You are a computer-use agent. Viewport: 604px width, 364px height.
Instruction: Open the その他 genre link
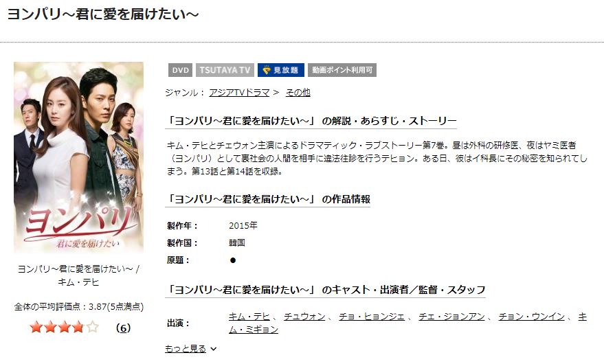pos(298,93)
